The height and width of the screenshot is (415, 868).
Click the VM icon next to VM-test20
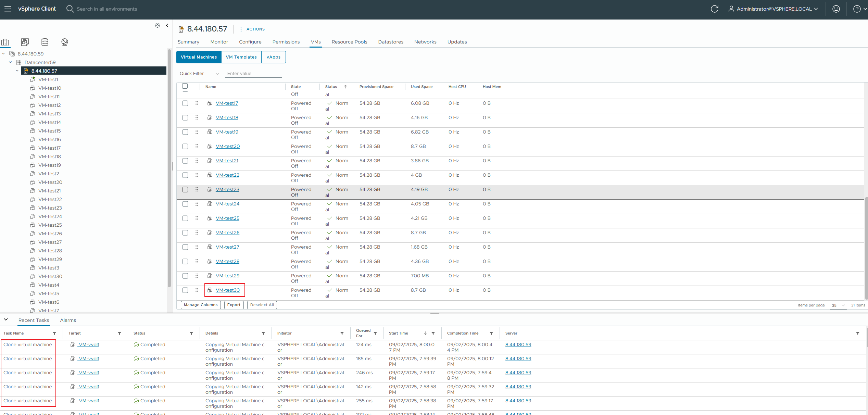pos(210,146)
